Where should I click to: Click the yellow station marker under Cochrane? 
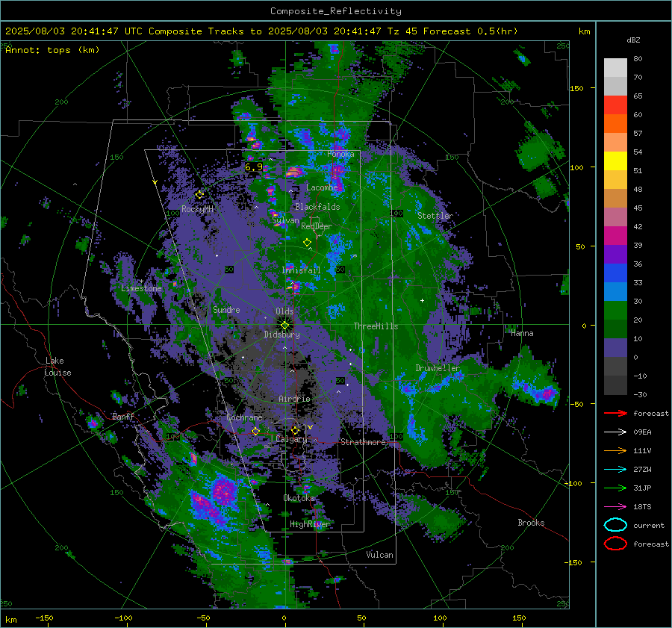tap(256, 431)
